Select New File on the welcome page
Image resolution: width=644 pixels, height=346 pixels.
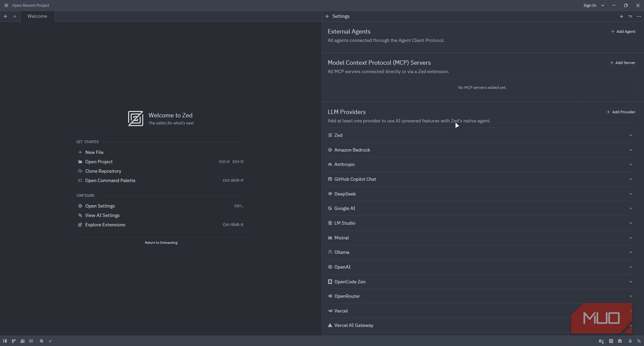point(161,152)
